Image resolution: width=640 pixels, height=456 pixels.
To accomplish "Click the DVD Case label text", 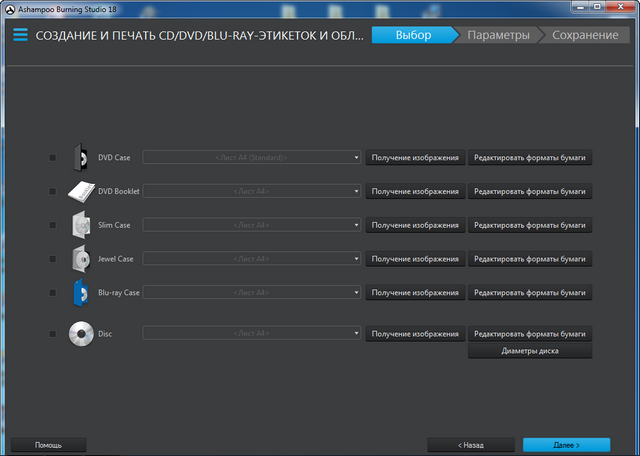I will point(114,158).
